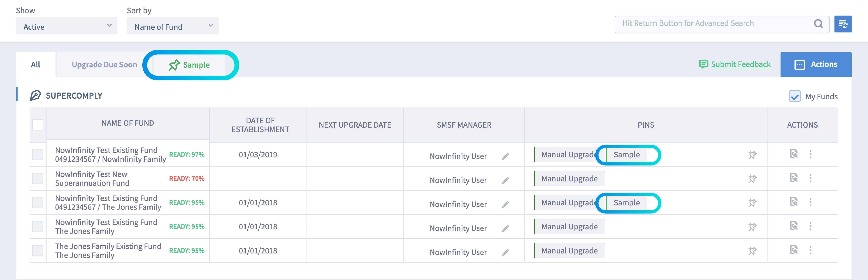
Task: Click pin icon for NowInfinity Family fund row
Action: coord(752,155)
